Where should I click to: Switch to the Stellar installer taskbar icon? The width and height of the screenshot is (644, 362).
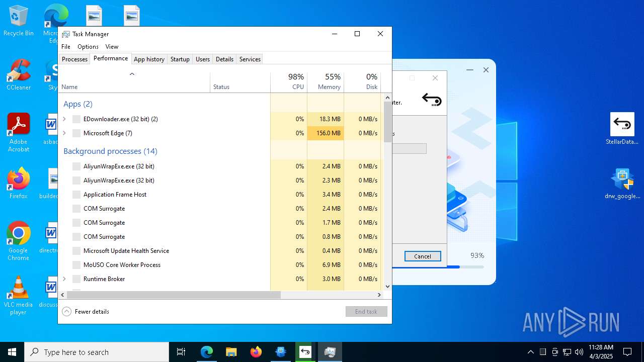[305, 352]
